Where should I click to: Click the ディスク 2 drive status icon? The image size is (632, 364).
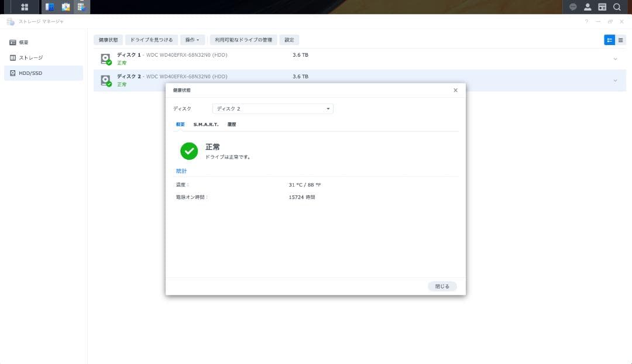(x=105, y=81)
